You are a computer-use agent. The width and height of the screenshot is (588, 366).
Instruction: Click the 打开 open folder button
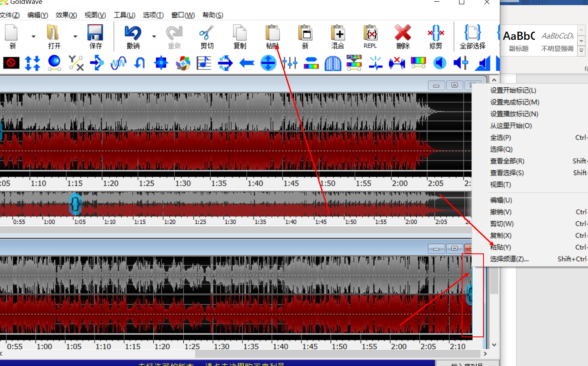pyautogui.click(x=54, y=36)
